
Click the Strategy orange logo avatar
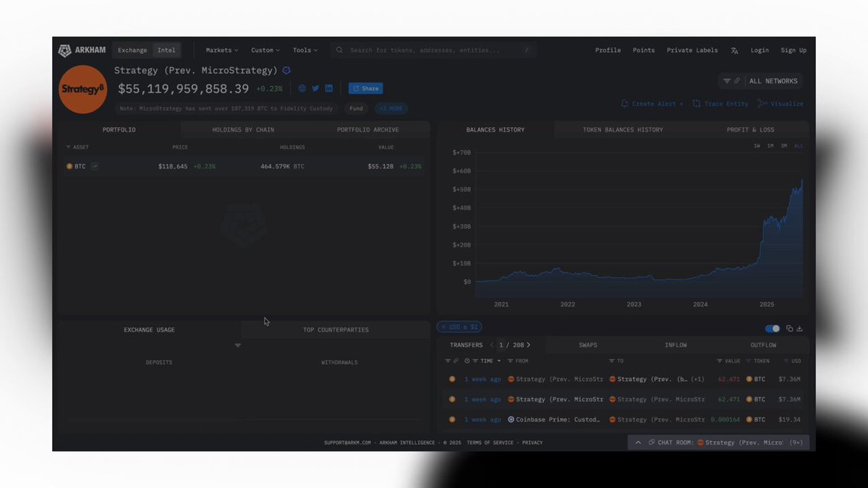[x=83, y=89]
